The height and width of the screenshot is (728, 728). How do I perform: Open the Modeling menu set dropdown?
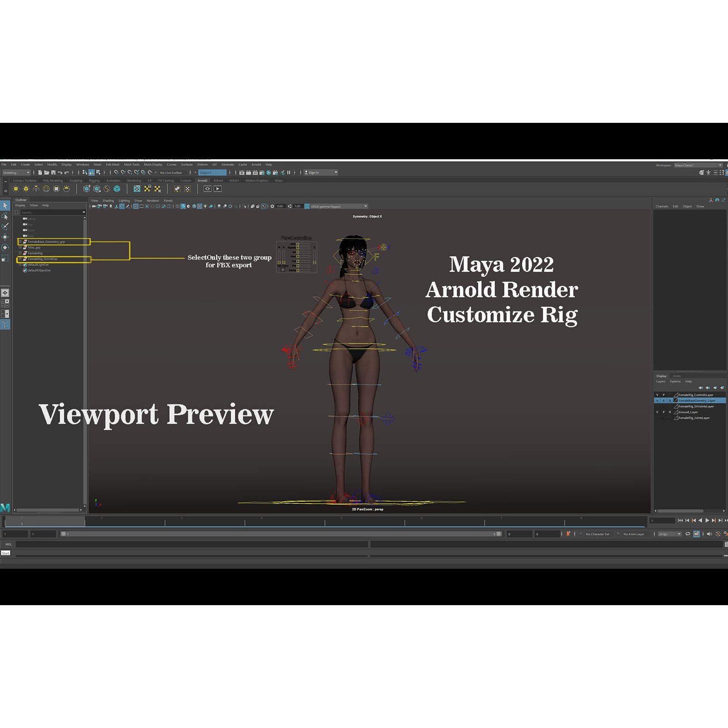coord(17,172)
